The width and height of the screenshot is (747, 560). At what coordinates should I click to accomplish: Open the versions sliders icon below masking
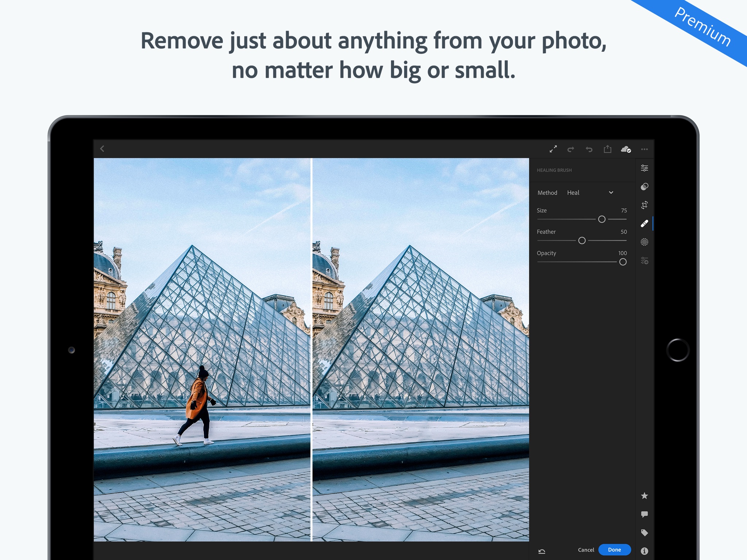click(645, 260)
